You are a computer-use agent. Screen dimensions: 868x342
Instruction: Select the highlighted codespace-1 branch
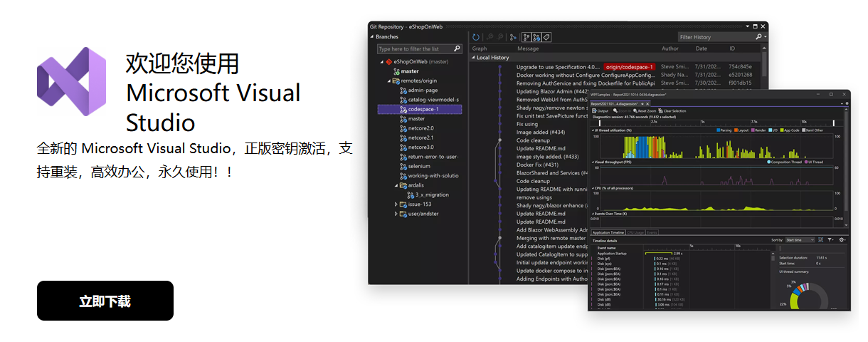tap(420, 110)
